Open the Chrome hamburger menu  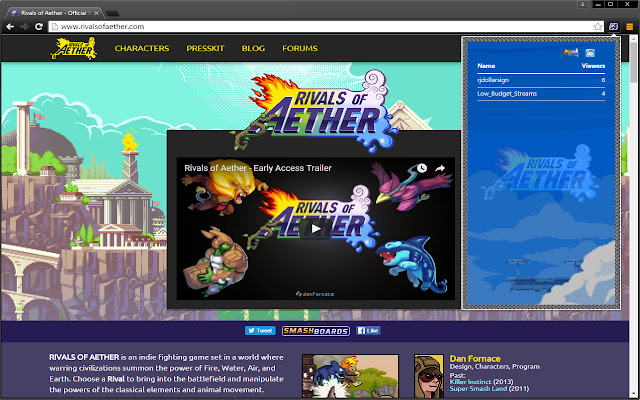click(629, 27)
